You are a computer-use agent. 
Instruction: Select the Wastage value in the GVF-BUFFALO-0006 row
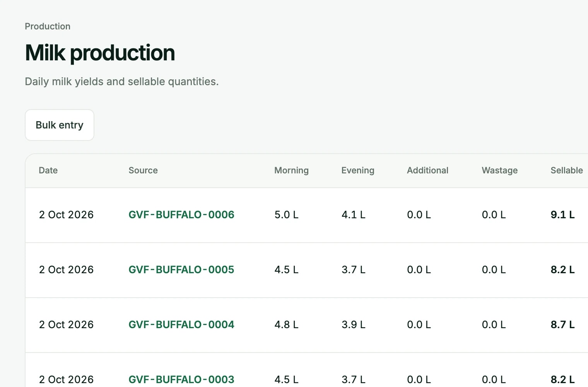(x=494, y=215)
